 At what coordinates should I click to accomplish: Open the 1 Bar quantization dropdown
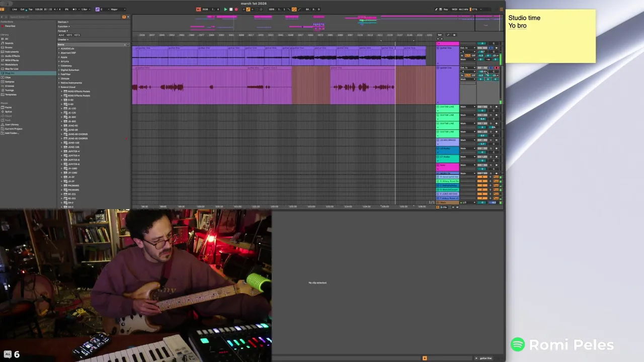[86, 10]
